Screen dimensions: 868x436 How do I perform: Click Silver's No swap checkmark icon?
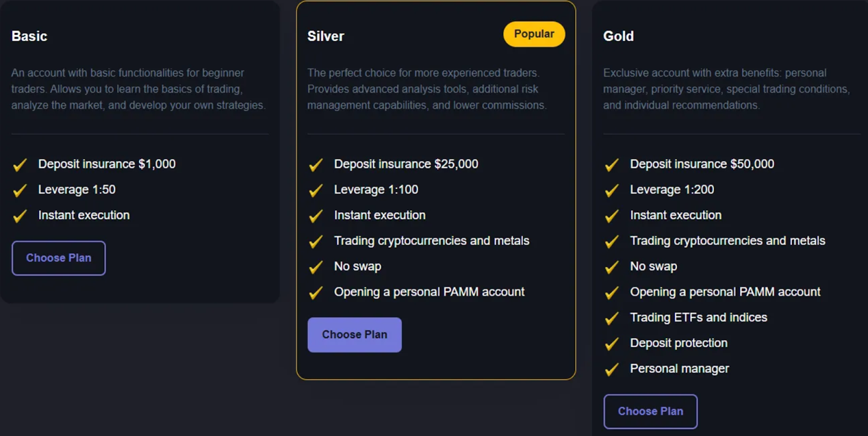(316, 267)
